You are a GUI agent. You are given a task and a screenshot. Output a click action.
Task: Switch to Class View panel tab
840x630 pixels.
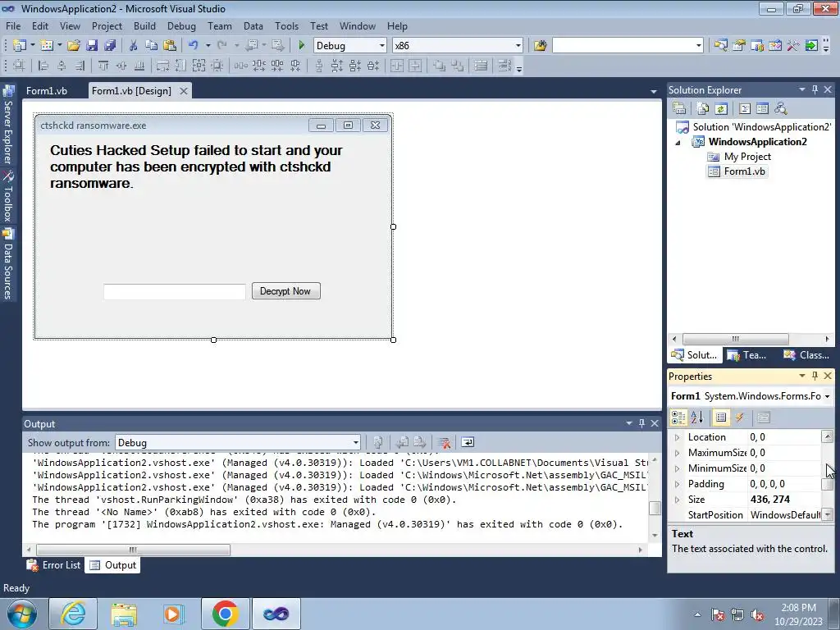(806, 354)
